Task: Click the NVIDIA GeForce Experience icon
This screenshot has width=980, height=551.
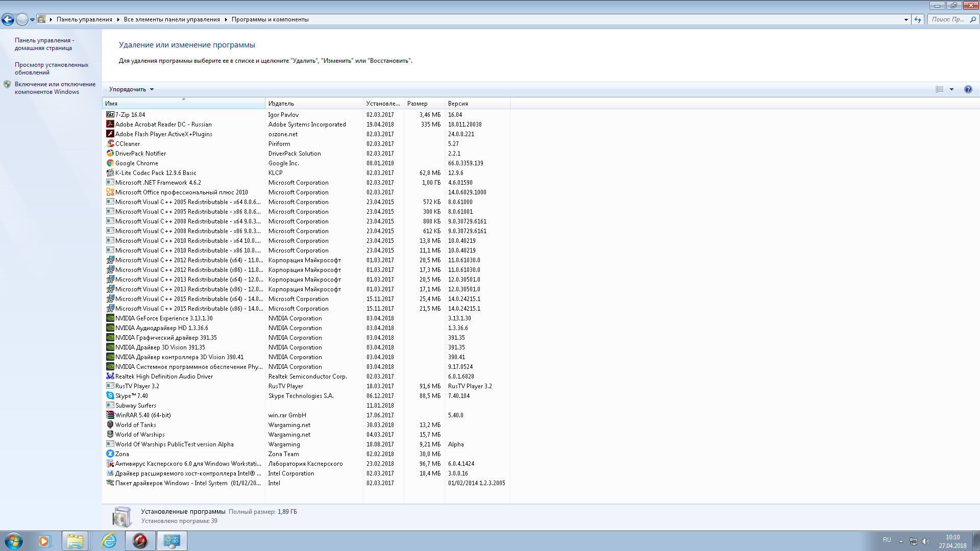Action: (110, 318)
